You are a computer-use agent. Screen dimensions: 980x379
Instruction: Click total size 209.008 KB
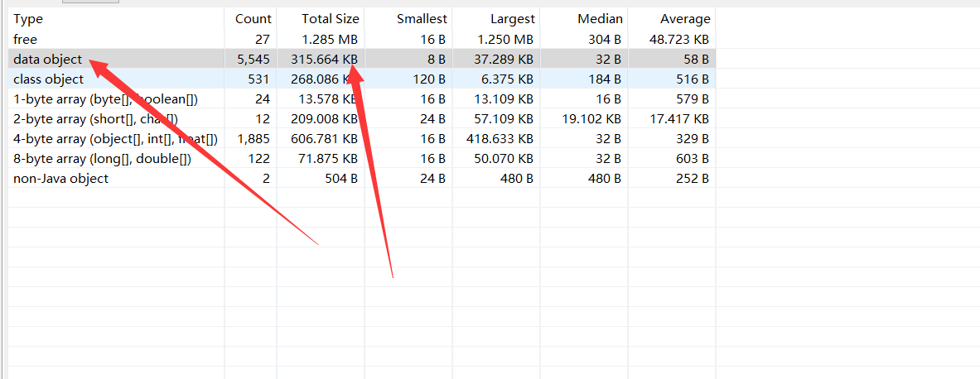coord(325,119)
